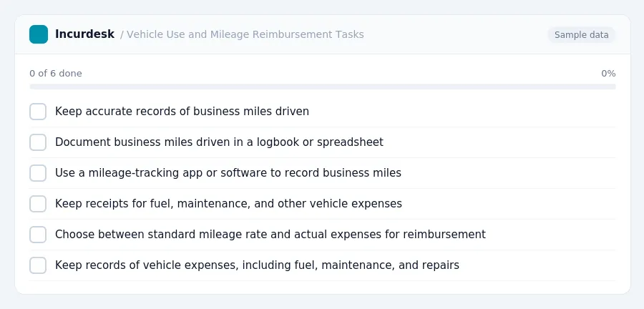The height and width of the screenshot is (309, 644).
Task: Check 'Keep receipts for fuel, maintenance' task
Action: coord(38,204)
